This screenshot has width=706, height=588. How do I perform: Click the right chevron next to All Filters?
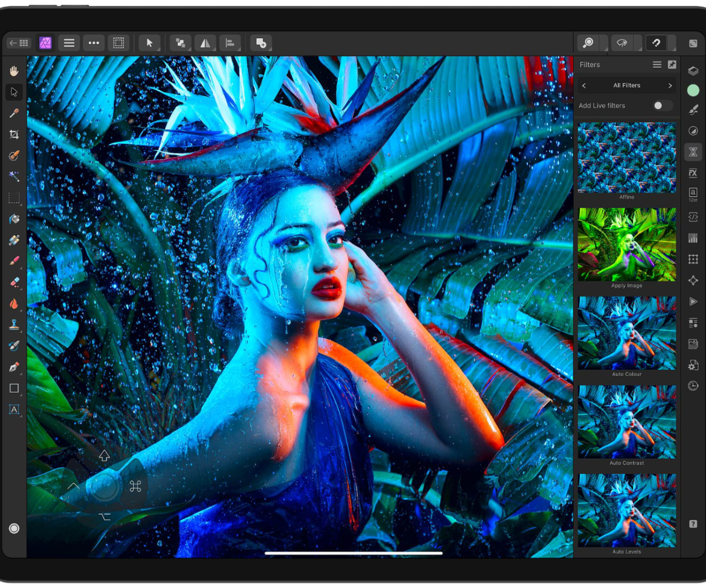[670, 85]
